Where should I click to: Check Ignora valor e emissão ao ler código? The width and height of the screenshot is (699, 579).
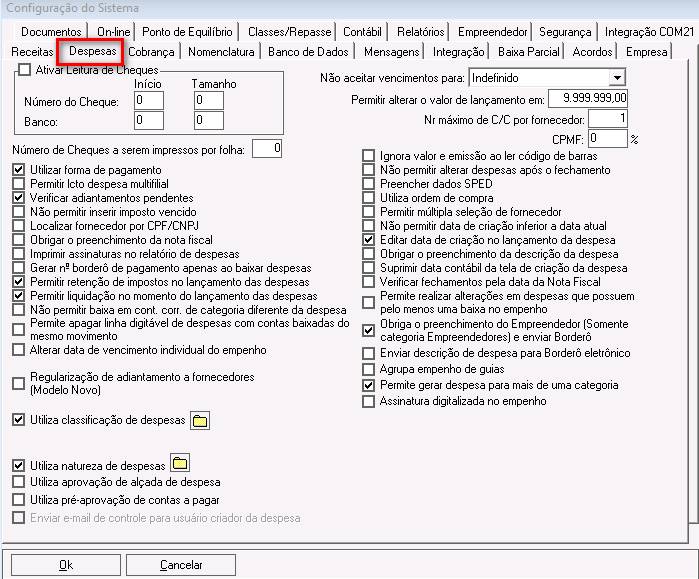click(x=368, y=156)
